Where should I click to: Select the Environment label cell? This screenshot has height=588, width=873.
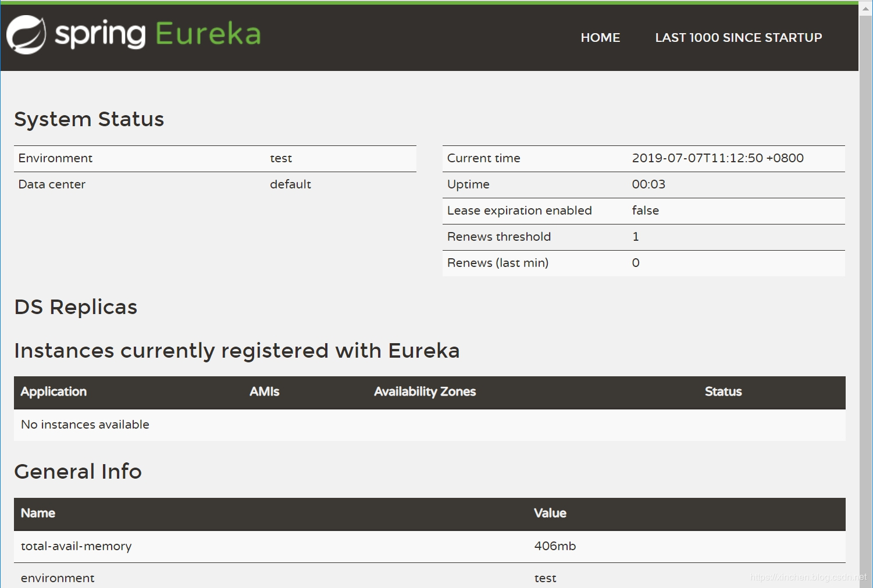tap(55, 158)
